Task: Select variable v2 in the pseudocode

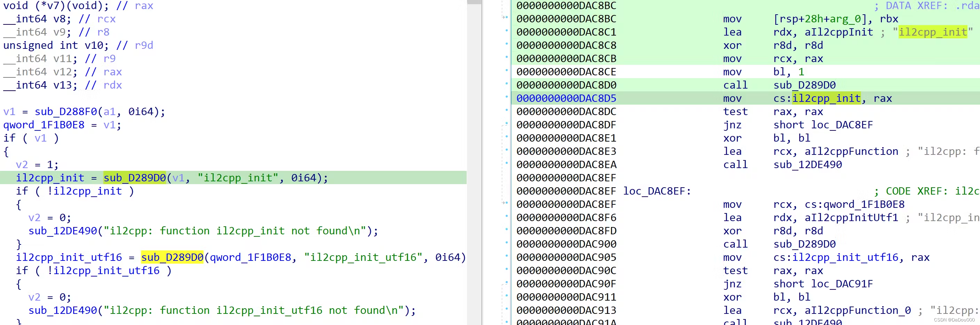Action: pos(22,164)
